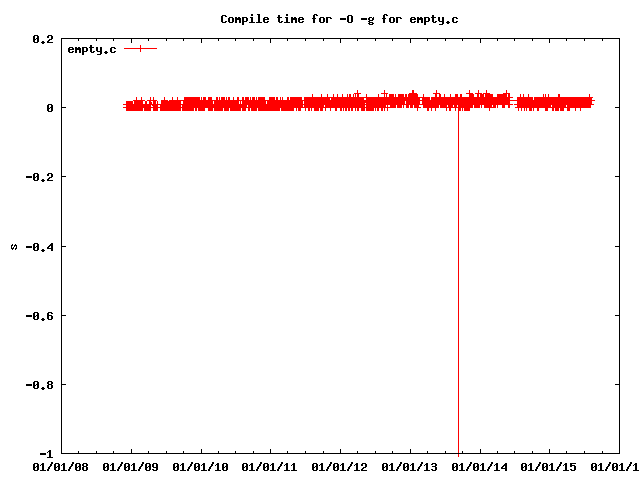Click the 01/01/13 x-axis date label
Viewport: 640px width, 480px height.
(x=411, y=466)
